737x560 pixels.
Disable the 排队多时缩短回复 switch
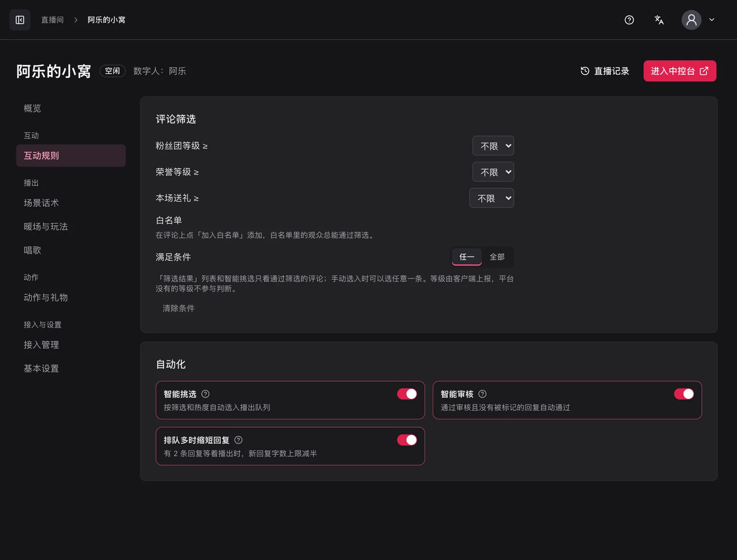[x=407, y=440]
